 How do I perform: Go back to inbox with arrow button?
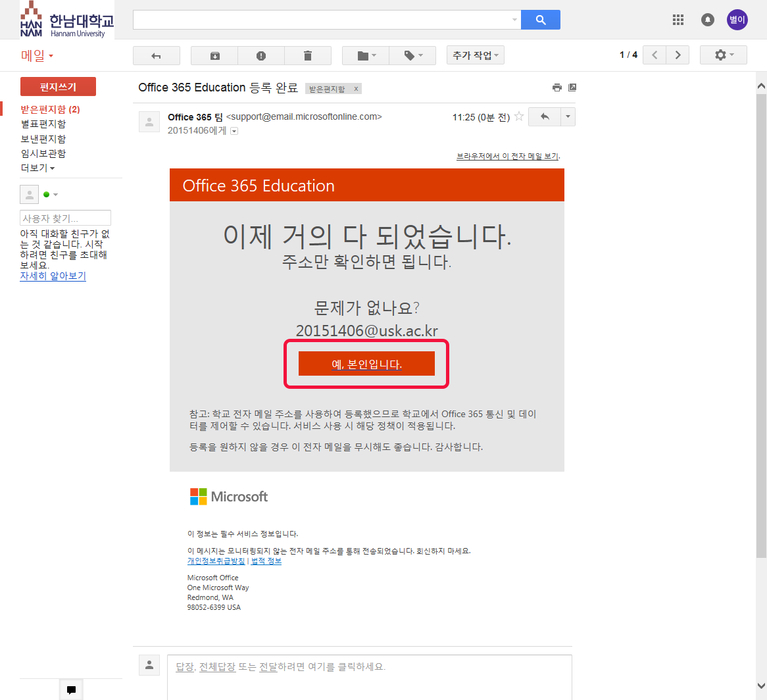pos(157,55)
